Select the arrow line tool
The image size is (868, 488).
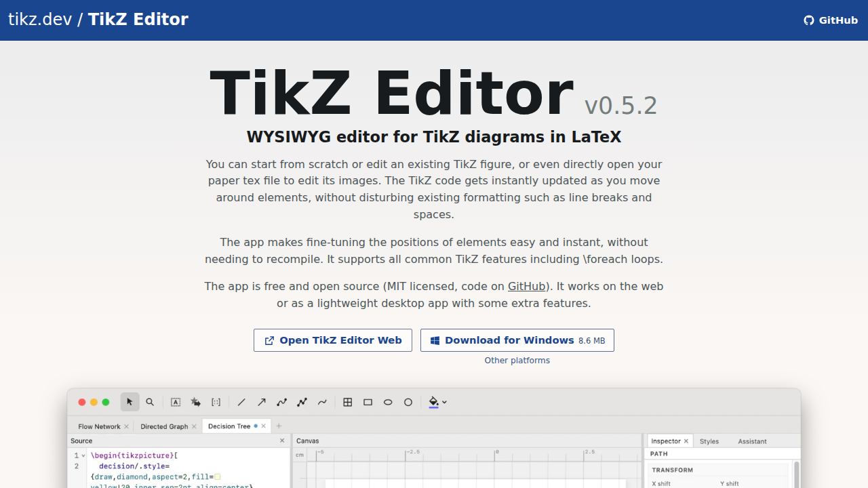point(262,402)
